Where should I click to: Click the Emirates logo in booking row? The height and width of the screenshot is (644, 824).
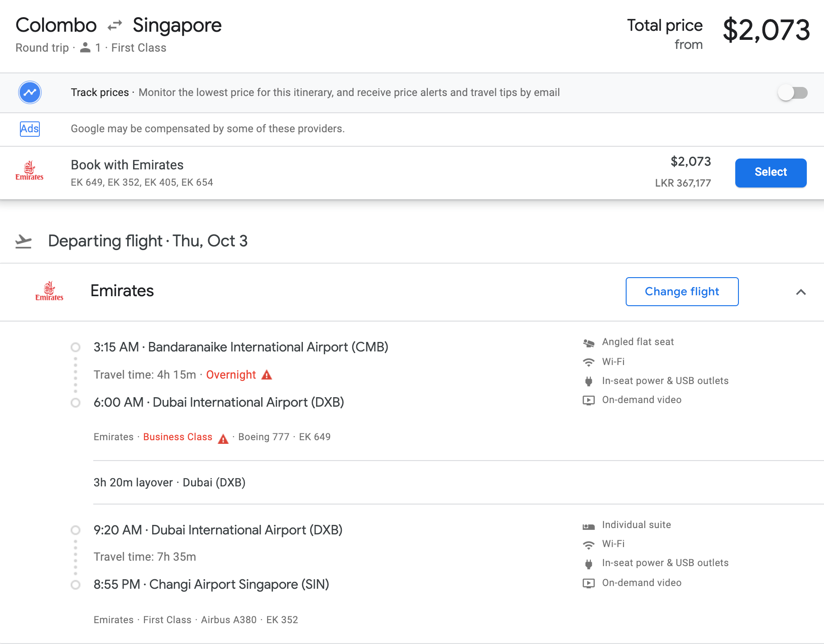pos(29,171)
